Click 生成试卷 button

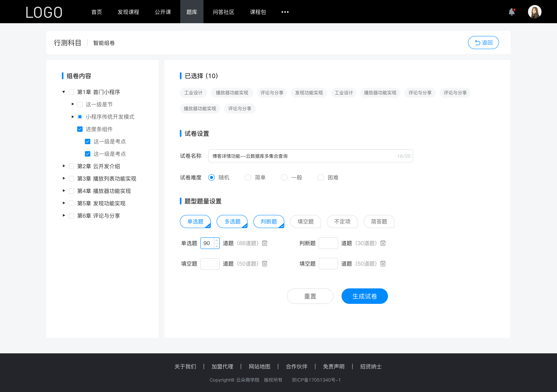point(364,296)
